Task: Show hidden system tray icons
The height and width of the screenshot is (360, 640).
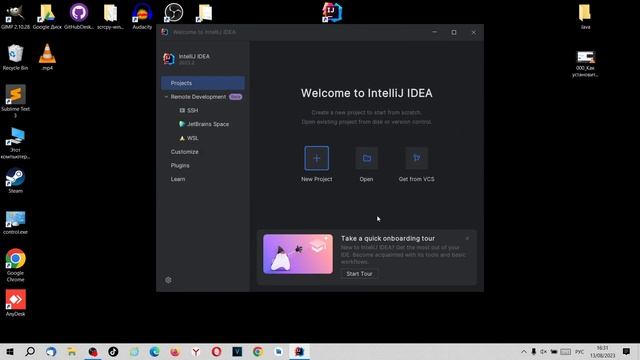Action: pos(524,351)
